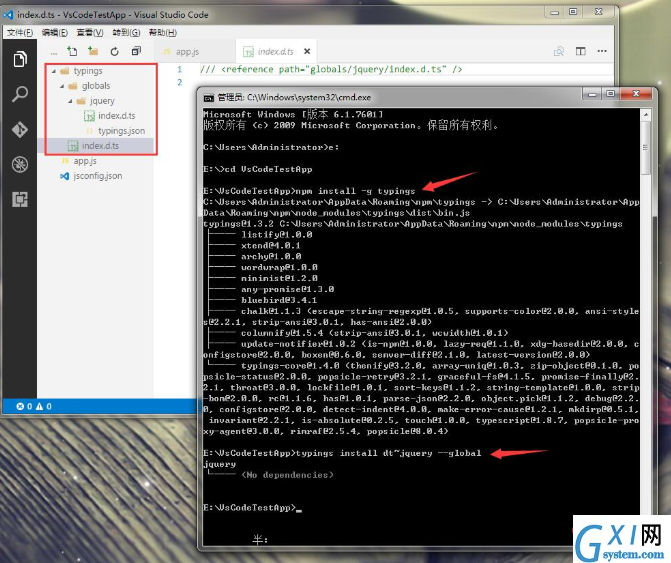Maximize the cmd.exe window

611,94
